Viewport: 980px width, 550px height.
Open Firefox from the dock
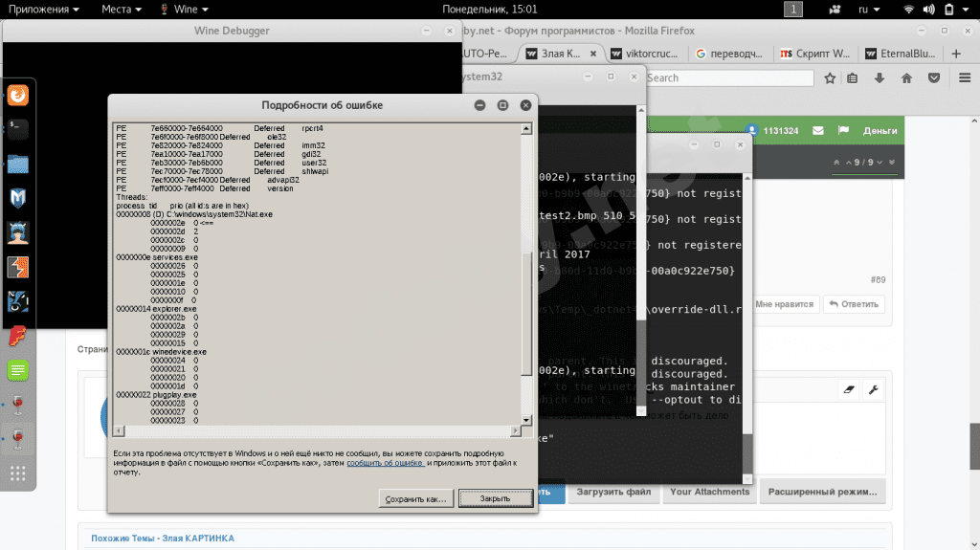(18, 95)
